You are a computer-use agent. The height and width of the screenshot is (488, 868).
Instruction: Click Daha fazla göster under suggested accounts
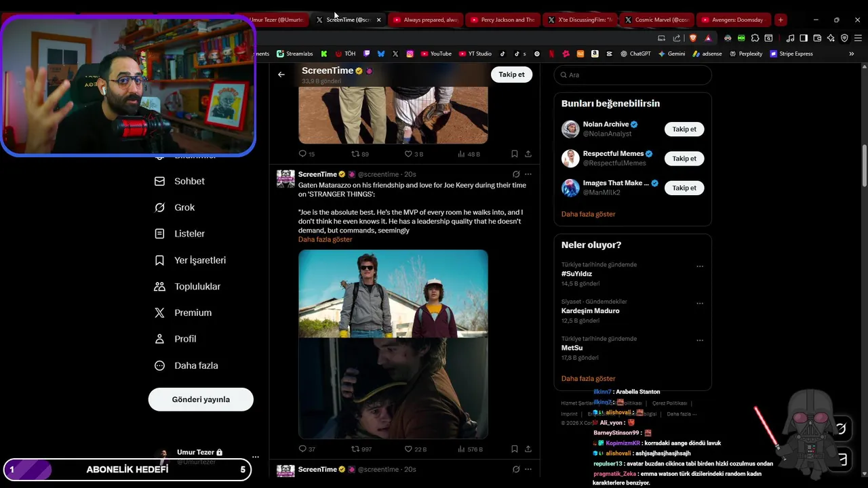[x=588, y=214]
